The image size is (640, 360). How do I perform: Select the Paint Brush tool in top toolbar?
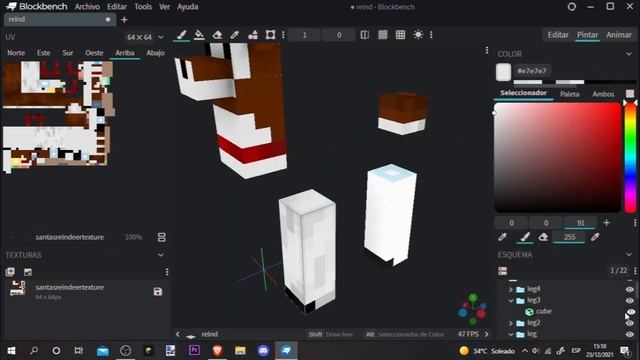click(x=181, y=35)
